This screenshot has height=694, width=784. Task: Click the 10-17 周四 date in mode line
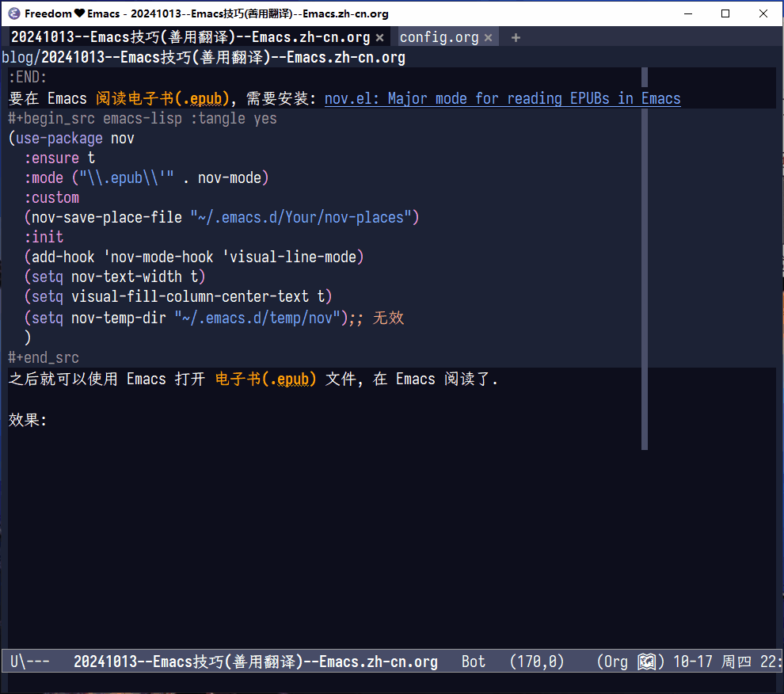[712, 662]
